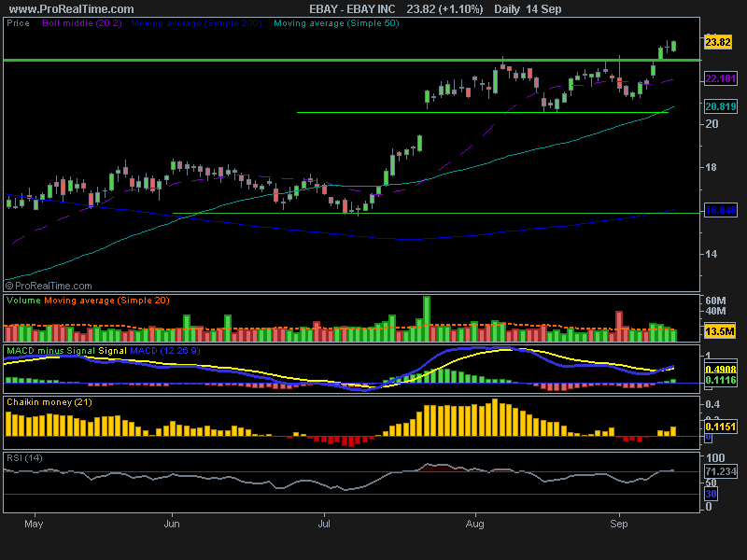Click the Boll middle (20 2) legend
Screen dimensions: 747x560
[x=82, y=23]
